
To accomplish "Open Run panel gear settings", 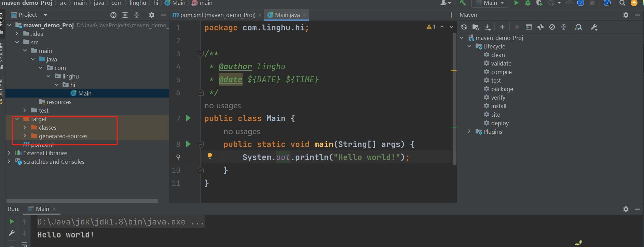I will click(626, 209).
